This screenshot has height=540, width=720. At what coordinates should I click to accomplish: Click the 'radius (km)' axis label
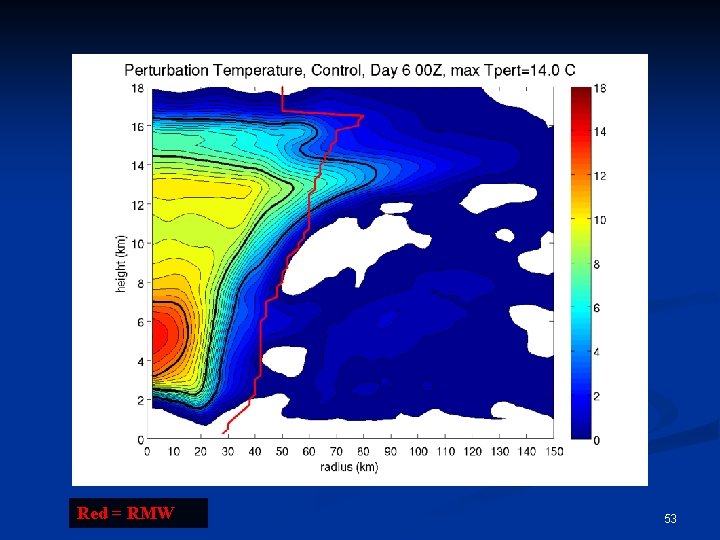pyautogui.click(x=349, y=467)
